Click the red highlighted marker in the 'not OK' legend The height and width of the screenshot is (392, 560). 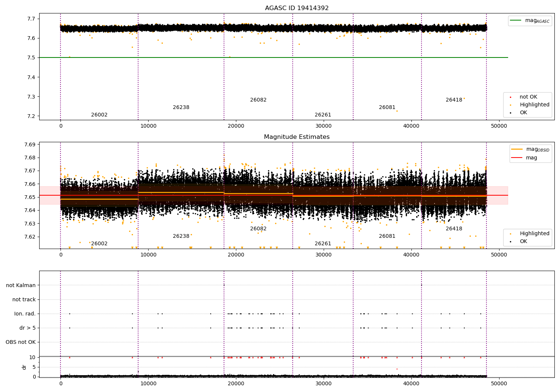tap(510, 97)
